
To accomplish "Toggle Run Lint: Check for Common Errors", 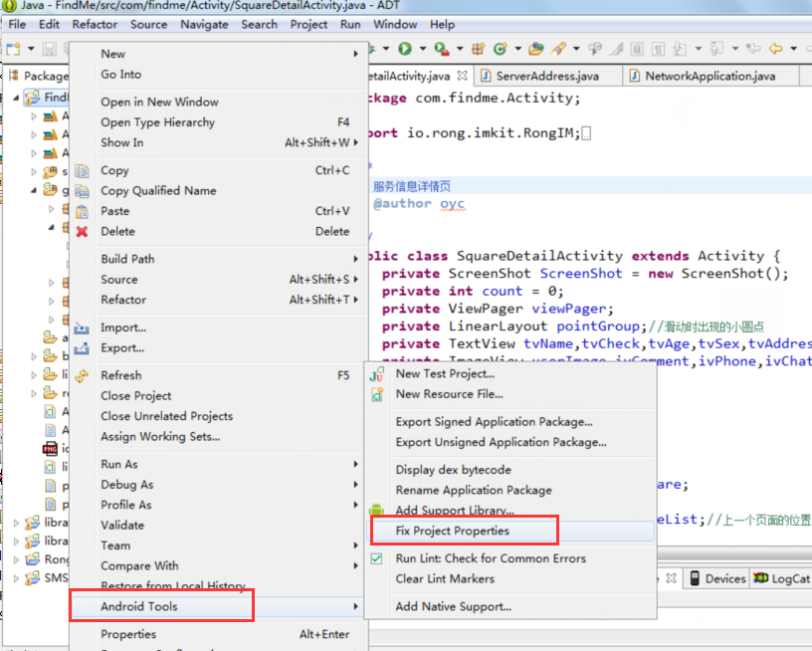I will click(377, 558).
